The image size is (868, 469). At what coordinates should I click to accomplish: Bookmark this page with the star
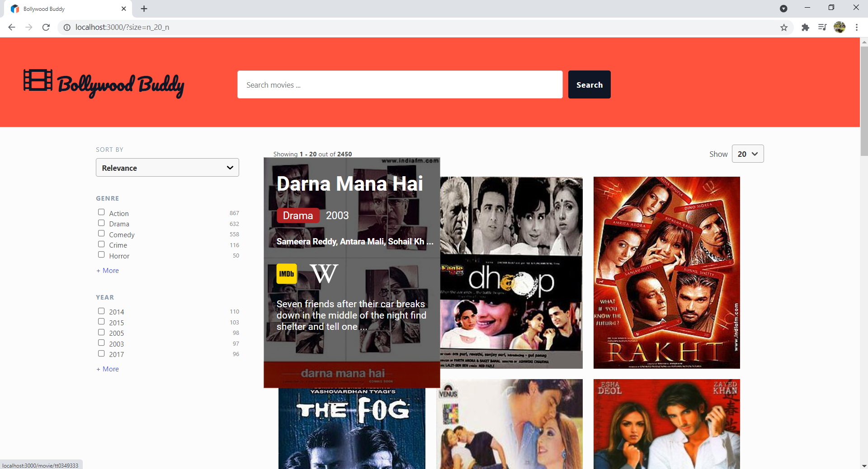pyautogui.click(x=784, y=27)
